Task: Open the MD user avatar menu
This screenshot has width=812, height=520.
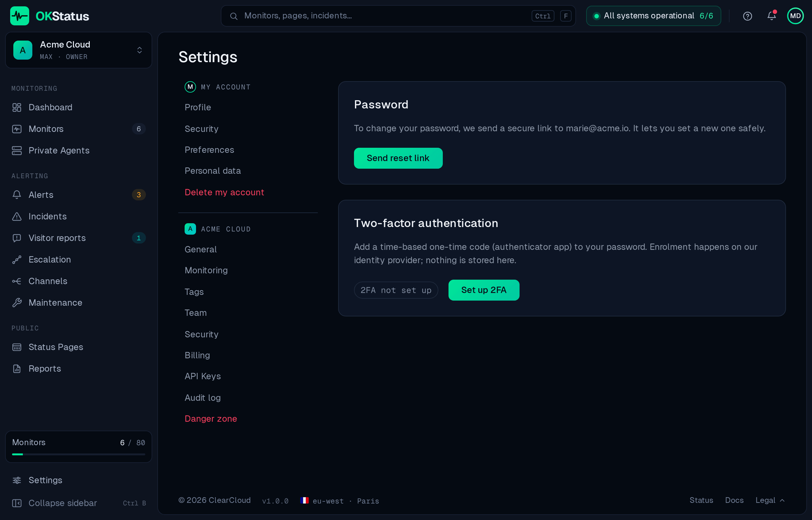Action: tap(796, 16)
